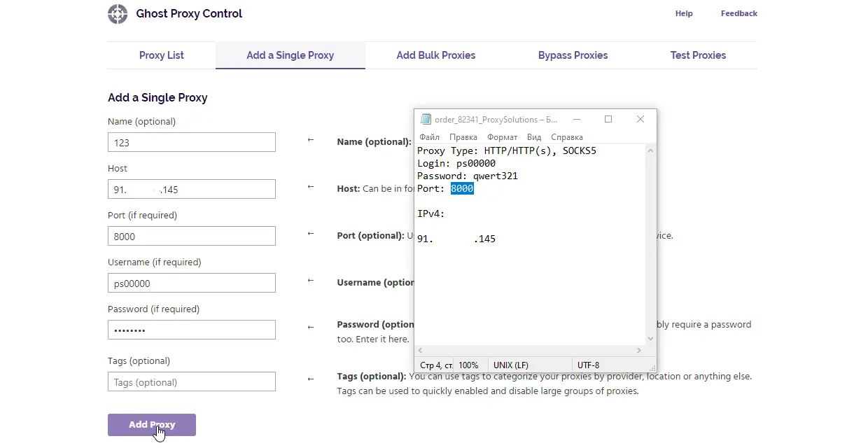
Task: Click the Notepad vertical scrollbar down arrow
Action: tap(650, 339)
